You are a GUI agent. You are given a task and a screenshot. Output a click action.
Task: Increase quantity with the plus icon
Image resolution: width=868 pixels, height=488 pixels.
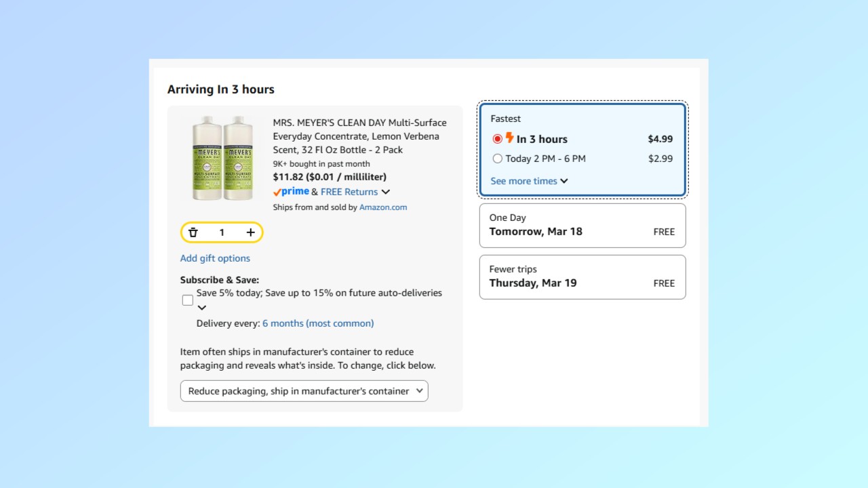click(250, 232)
